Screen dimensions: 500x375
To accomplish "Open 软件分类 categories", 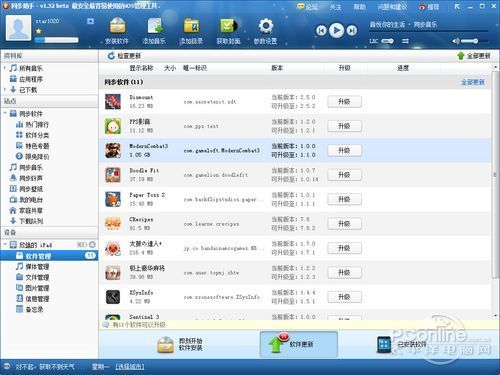I will click(37, 135).
